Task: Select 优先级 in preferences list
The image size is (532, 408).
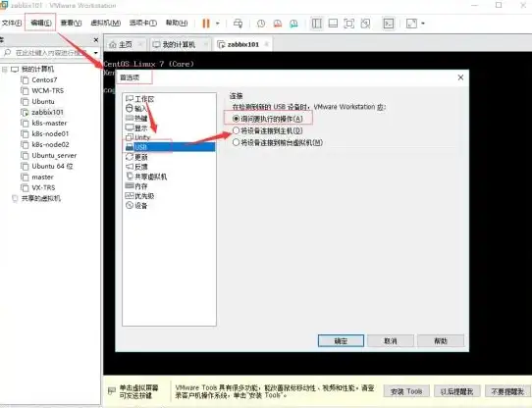Action: click(144, 196)
